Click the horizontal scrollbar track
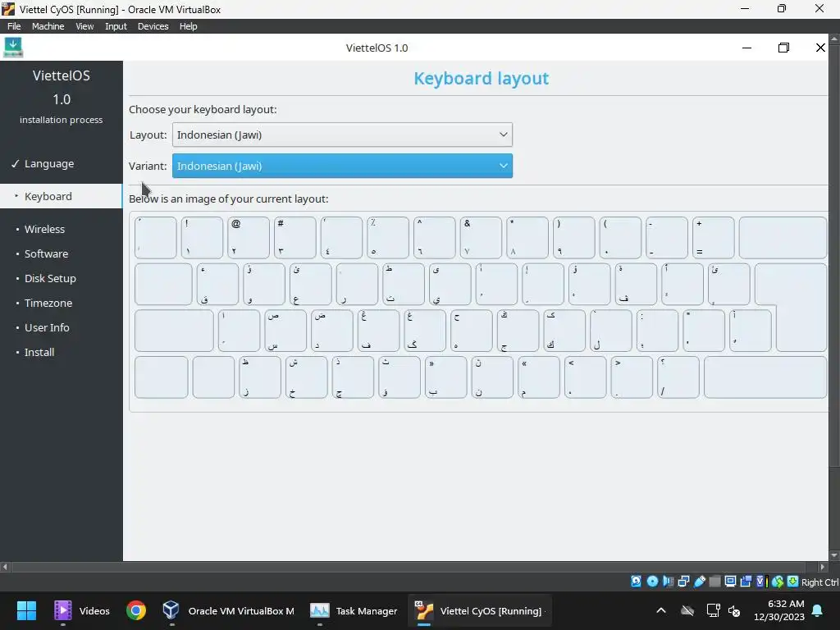Image resolution: width=840 pixels, height=630 pixels. [x=413, y=566]
